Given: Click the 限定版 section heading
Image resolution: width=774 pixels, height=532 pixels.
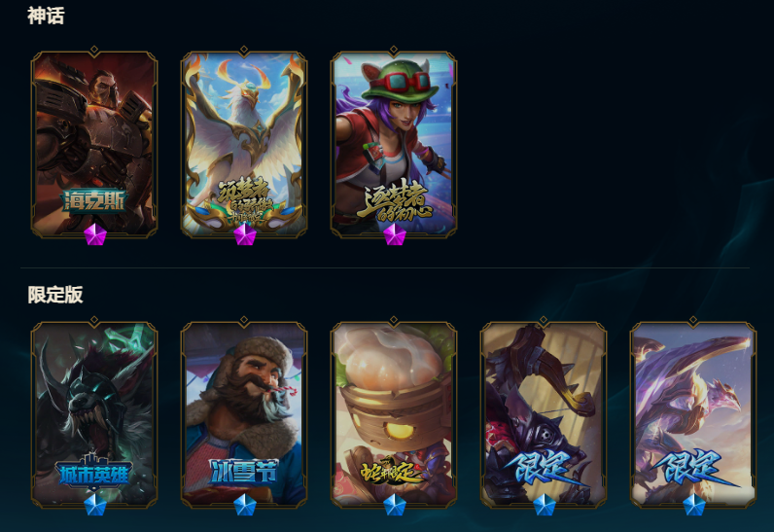Looking at the screenshot, I should tap(55, 295).
